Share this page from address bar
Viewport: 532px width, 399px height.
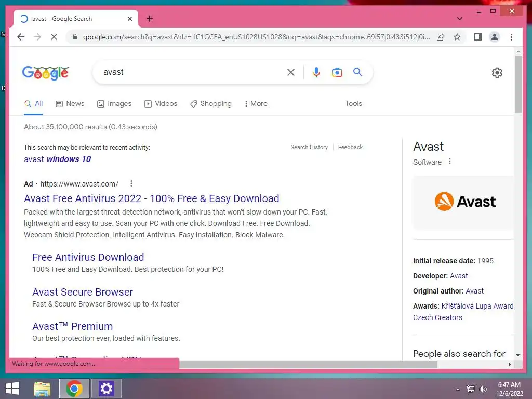(x=441, y=37)
